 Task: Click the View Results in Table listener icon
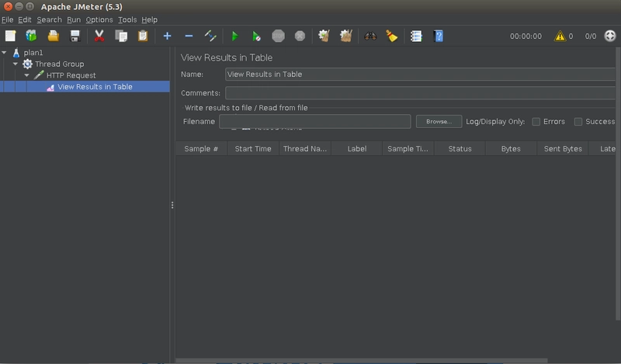(50, 87)
